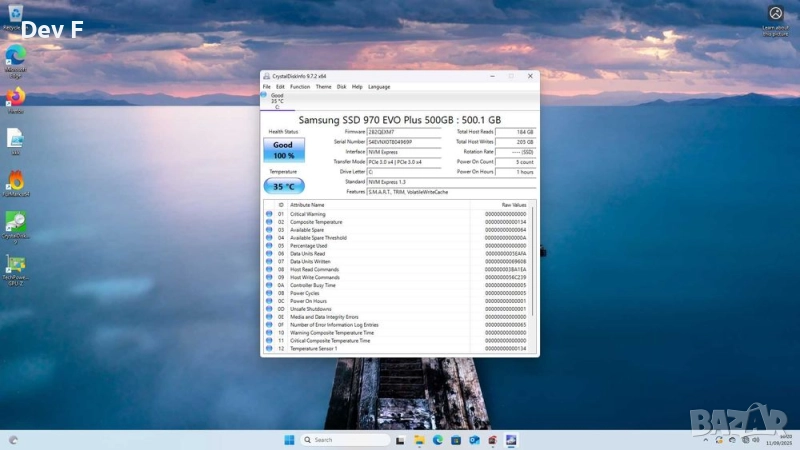Click the Good 100 % health status button
The height and width of the screenshot is (450, 800).
[x=284, y=150]
